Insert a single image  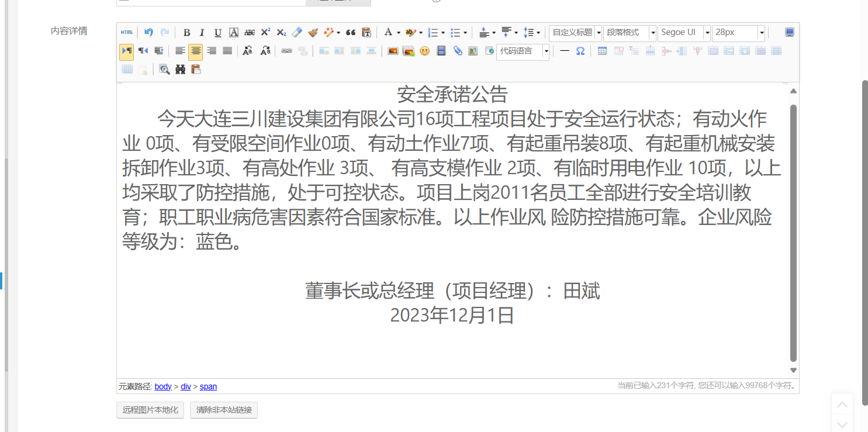pyautogui.click(x=393, y=51)
